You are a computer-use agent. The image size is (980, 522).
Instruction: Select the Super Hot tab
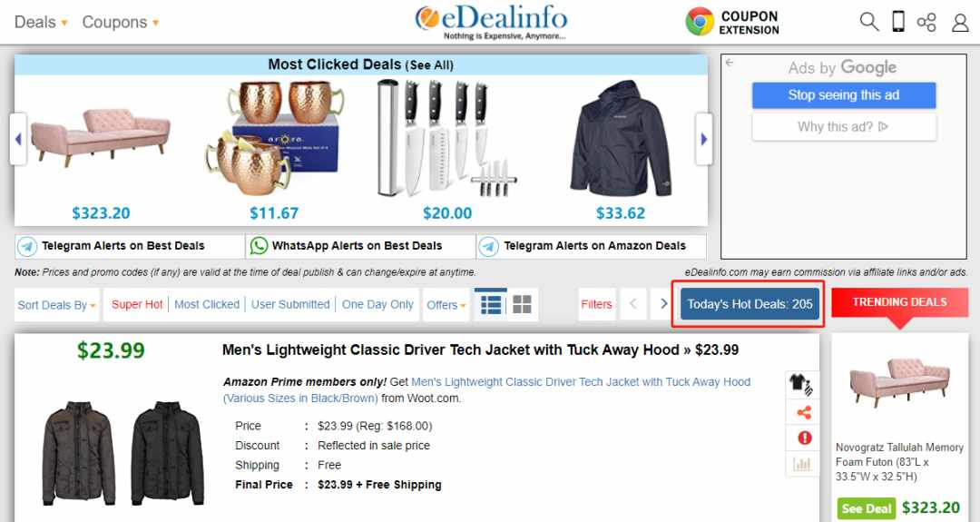pyautogui.click(x=137, y=304)
